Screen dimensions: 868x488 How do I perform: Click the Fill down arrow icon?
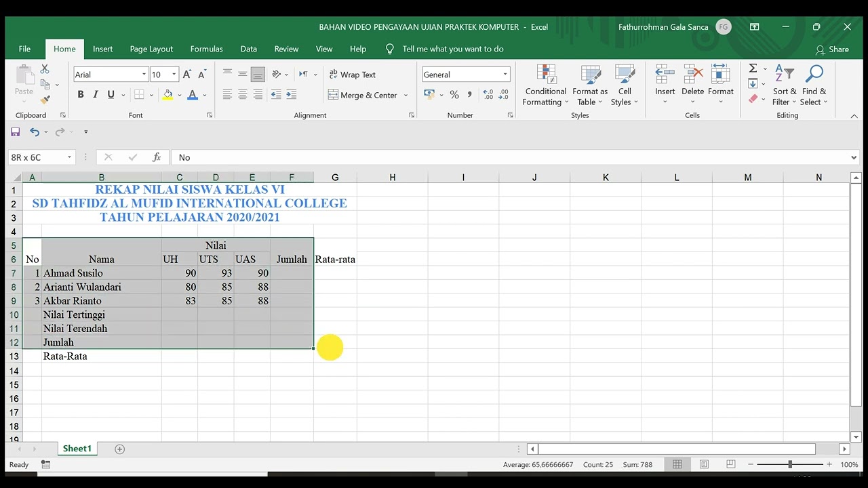pyautogui.click(x=753, y=83)
